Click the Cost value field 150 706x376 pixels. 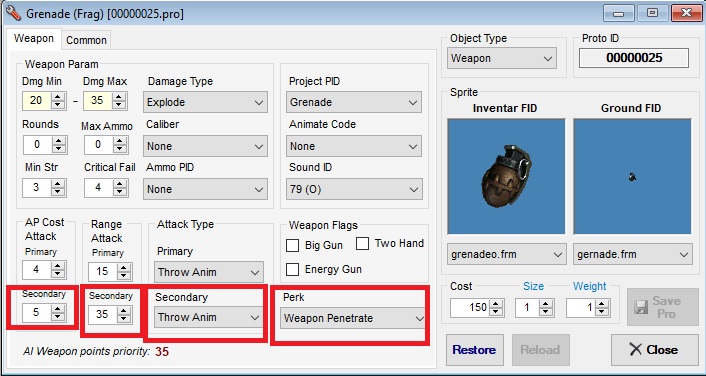pyautogui.click(x=470, y=308)
